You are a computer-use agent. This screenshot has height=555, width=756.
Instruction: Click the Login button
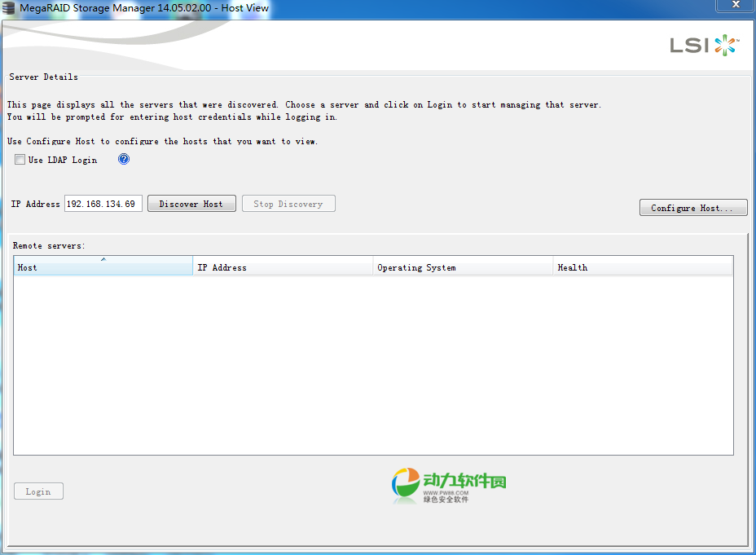pos(38,491)
